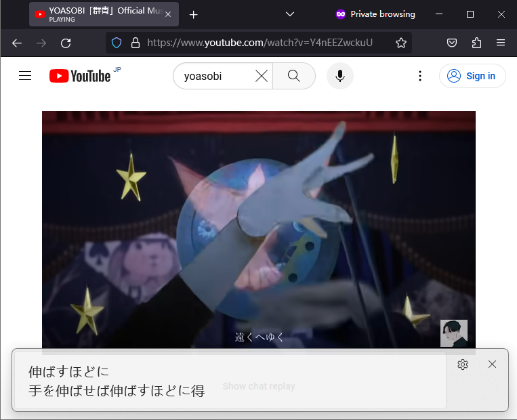Image resolution: width=517 pixels, height=420 pixels.
Task: Go to the YouTube home logo
Action: 80,76
